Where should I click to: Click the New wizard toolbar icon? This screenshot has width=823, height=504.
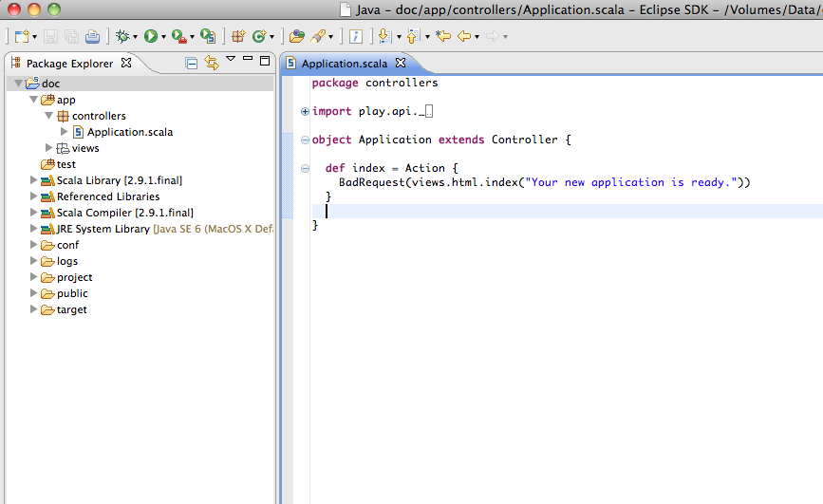pyautogui.click(x=22, y=37)
